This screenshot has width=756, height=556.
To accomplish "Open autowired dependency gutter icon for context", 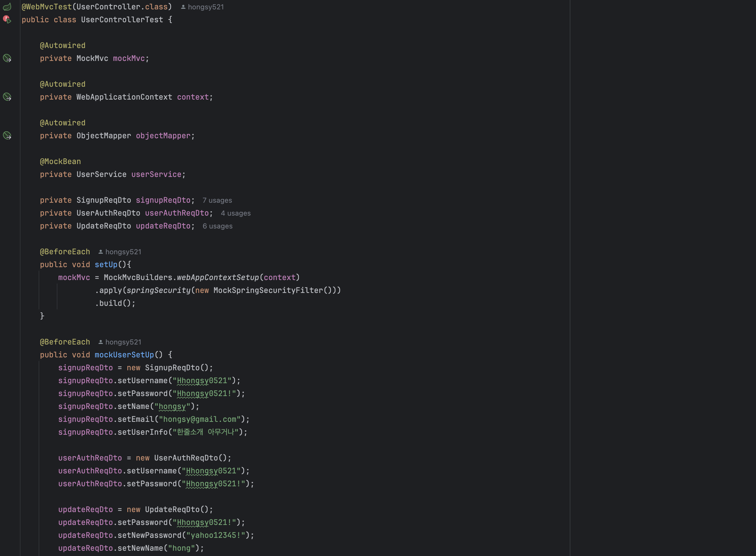I will pos(7,97).
